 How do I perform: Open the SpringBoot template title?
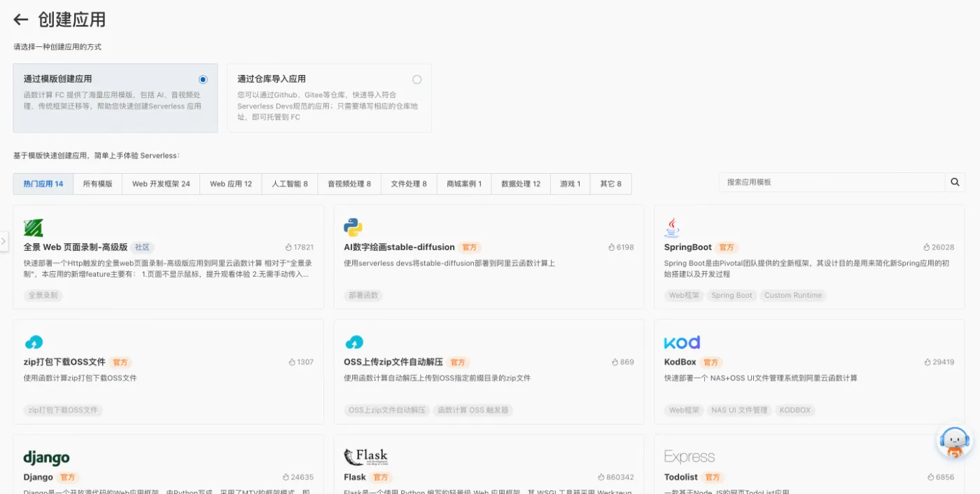688,247
